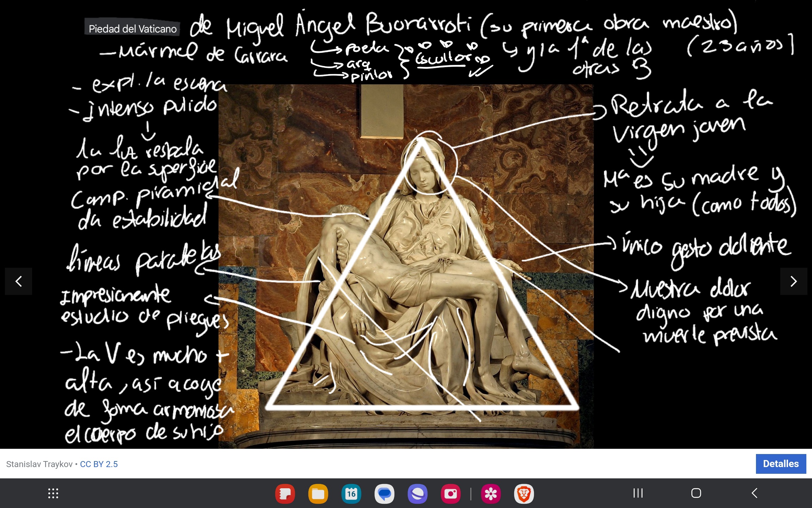The image size is (812, 508).
Task: Open Samsung Internet browser icon
Action: click(x=417, y=493)
